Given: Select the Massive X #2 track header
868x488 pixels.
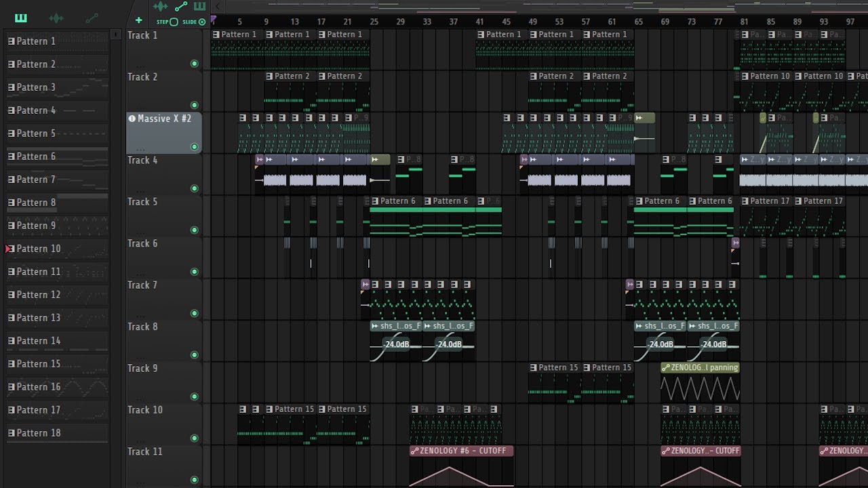Looking at the screenshot, I should tap(163, 133).
